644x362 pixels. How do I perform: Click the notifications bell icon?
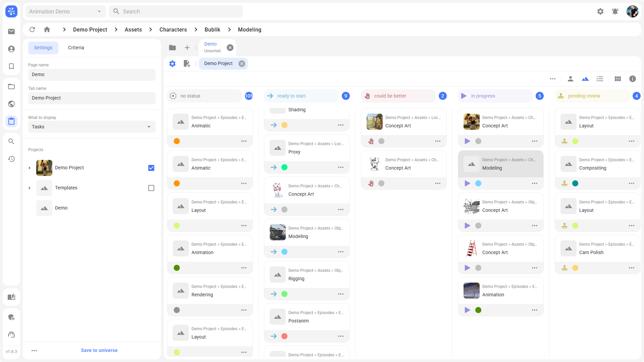point(615,11)
